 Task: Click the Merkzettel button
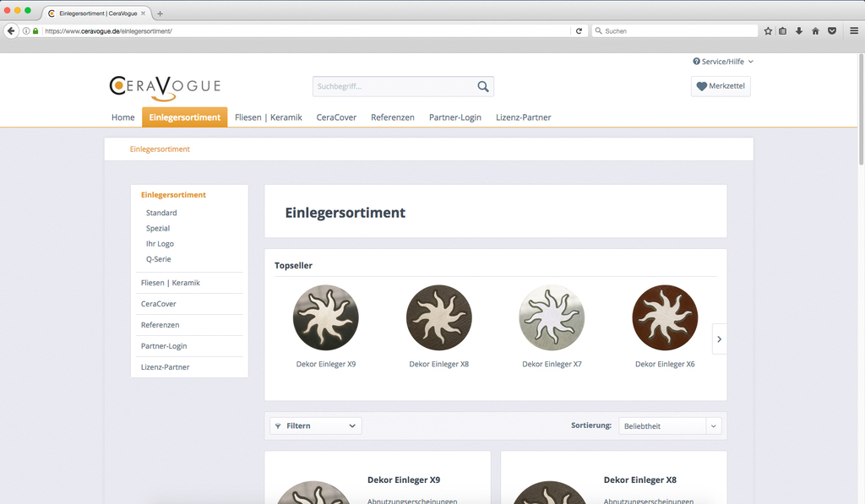point(720,86)
